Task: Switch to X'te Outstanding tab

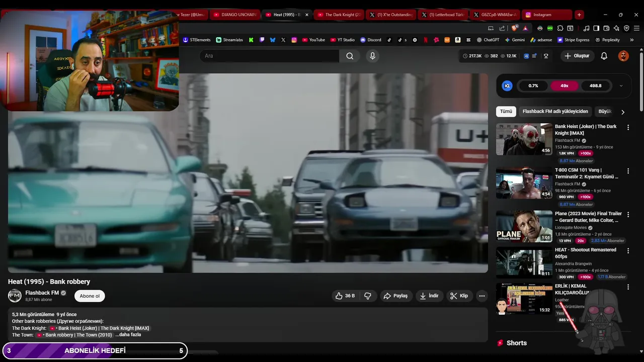Action: click(x=391, y=15)
